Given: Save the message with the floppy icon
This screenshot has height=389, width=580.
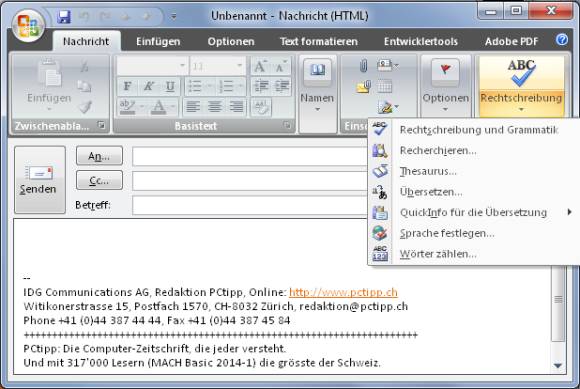Looking at the screenshot, I should (64, 17).
